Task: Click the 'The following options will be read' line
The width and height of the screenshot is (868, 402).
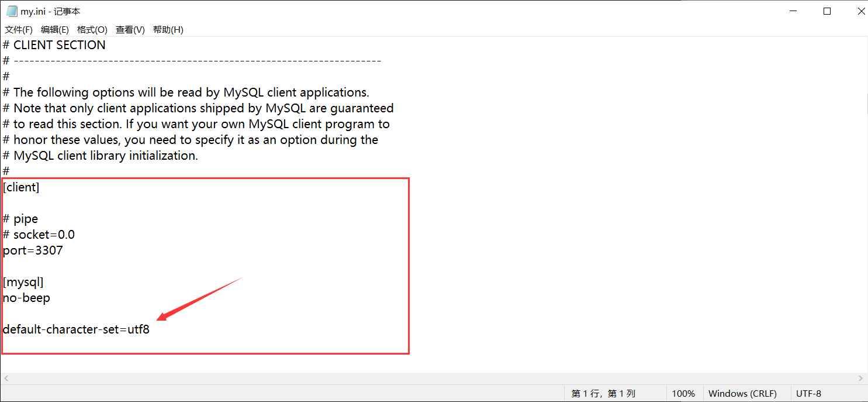Action: [x=186, y=92]
